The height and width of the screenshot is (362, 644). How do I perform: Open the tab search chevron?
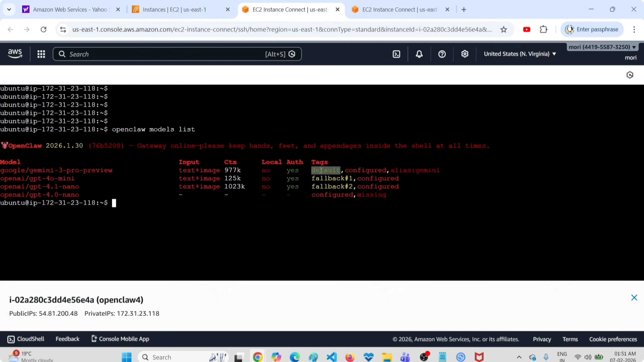[x=9, y=9]
